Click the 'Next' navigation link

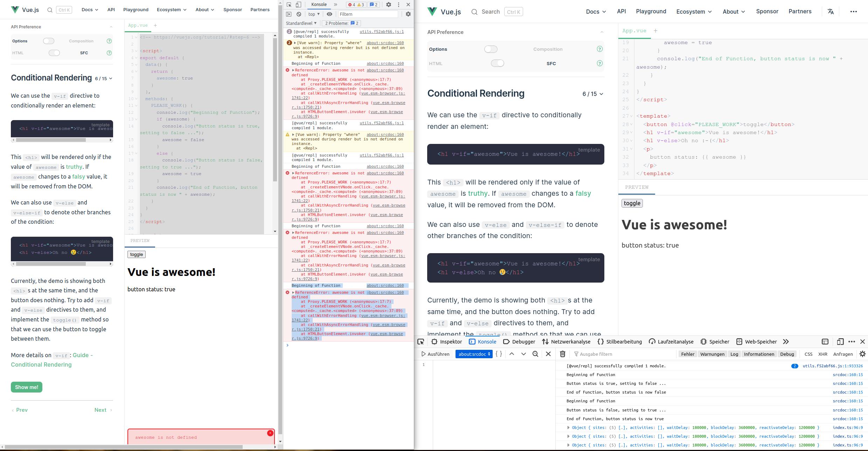tap(100, 410)
